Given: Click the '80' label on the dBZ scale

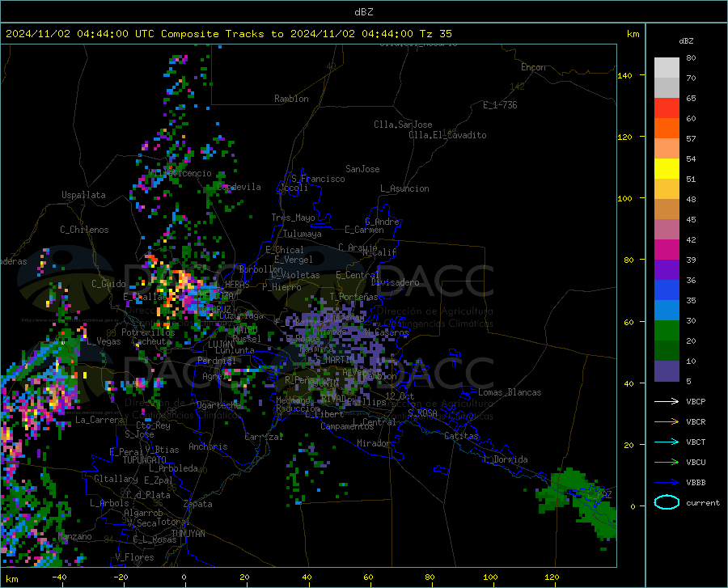Looking at the screenshot, I should [x=691, y=58].
